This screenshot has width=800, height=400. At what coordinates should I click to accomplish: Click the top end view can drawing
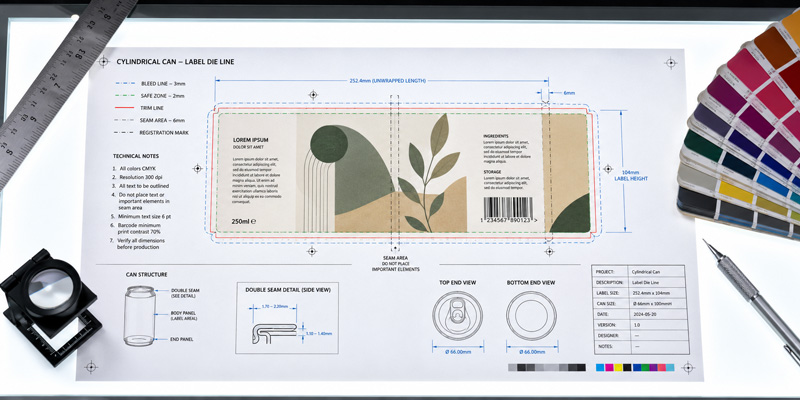coord(458,316)
